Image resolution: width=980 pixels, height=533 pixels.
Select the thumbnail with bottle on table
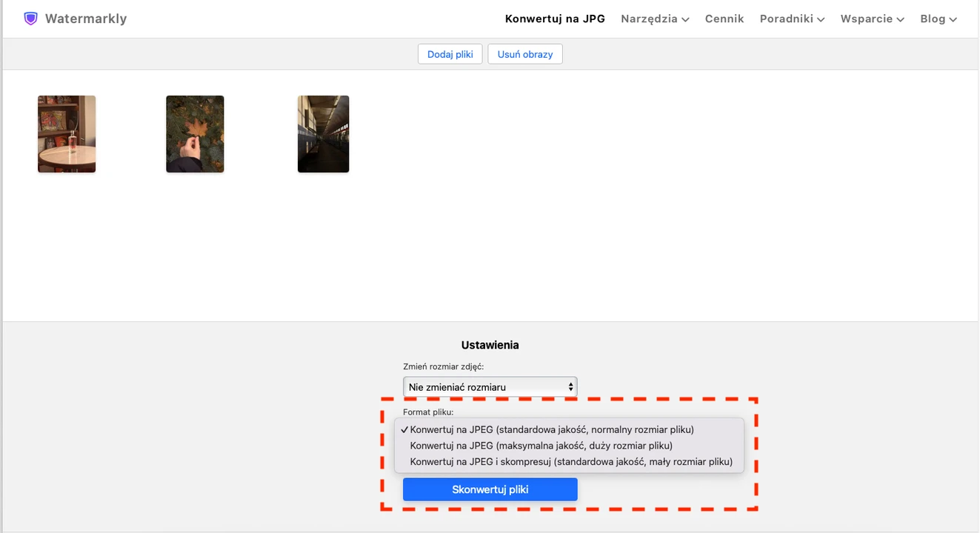67,134
